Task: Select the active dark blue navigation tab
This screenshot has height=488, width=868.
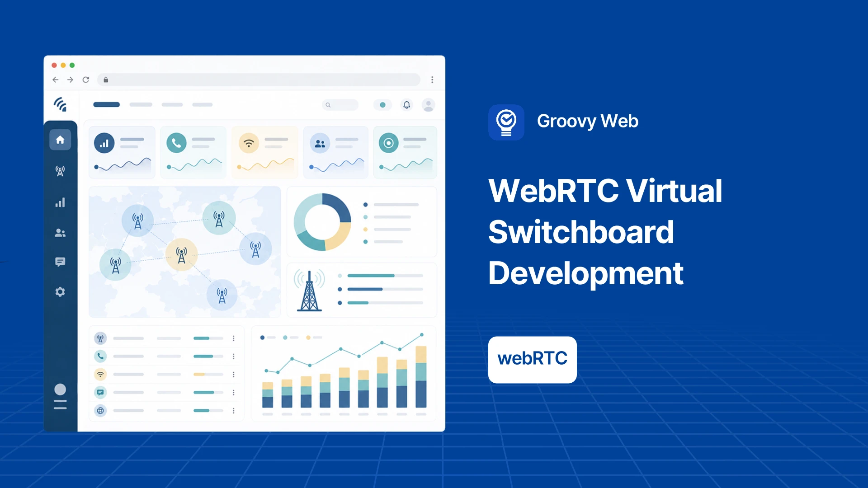Action: point(106,104)
